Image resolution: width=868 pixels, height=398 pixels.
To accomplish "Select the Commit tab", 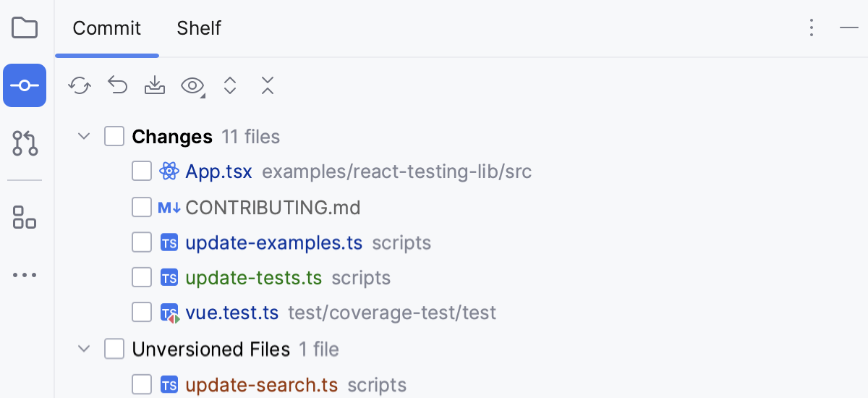I will tap(107, 29).
